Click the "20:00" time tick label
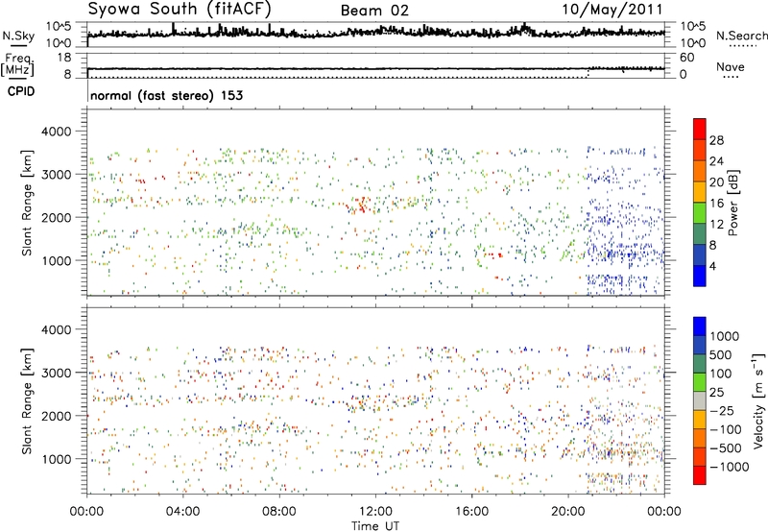Viewport: 768px width, 532px height. (567, 512)
